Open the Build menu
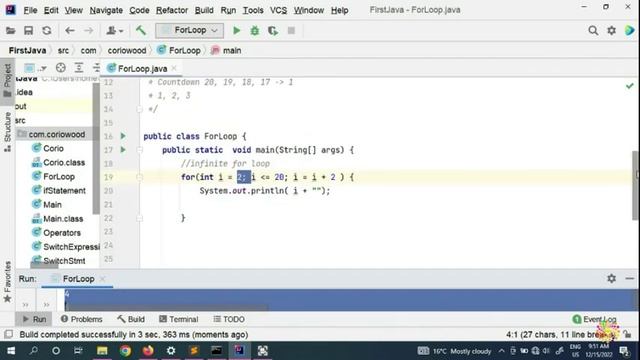Screen dimensions: 640x360 point(204,10)
